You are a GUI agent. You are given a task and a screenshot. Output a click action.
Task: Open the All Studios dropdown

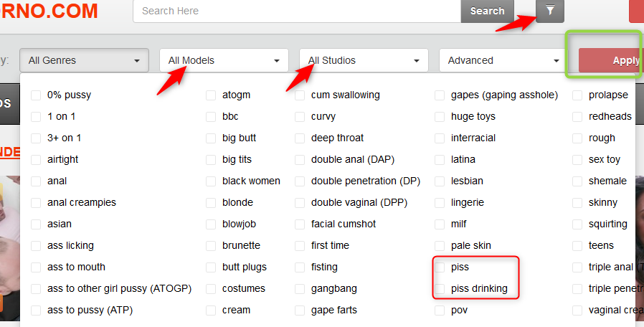364,60
